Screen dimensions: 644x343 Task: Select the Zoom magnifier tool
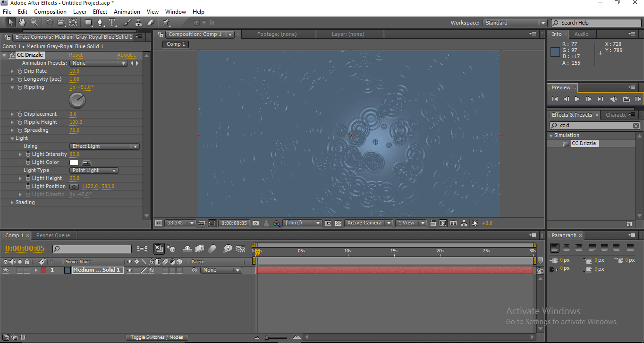[34, 22]
